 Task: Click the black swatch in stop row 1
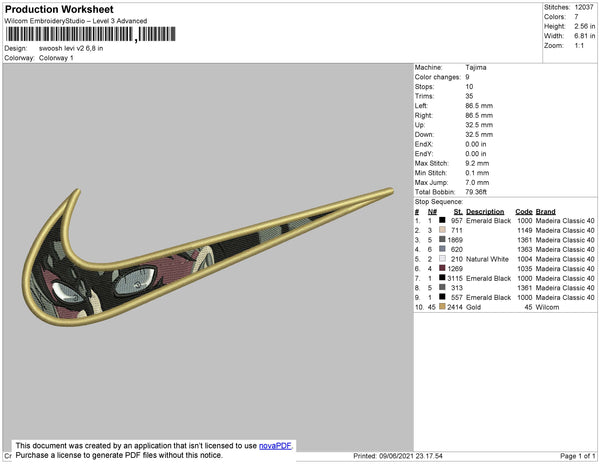(x=442, y=220)
